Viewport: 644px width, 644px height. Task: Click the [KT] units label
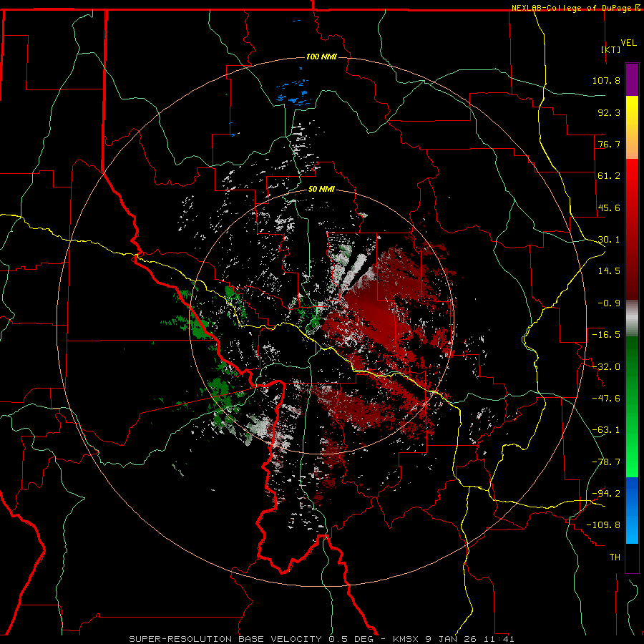click(x=611, y=49)
